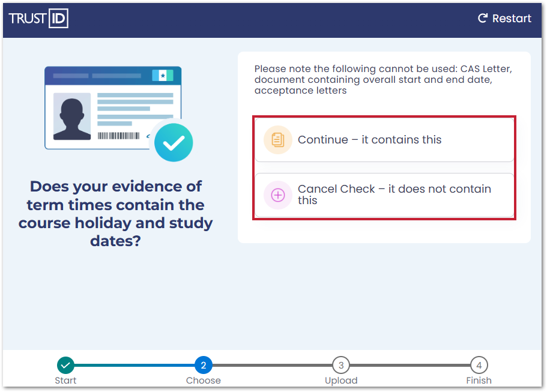Click the "Upload" step label
This screenshot has height=392, width=547.
click(x=341, y=381)
